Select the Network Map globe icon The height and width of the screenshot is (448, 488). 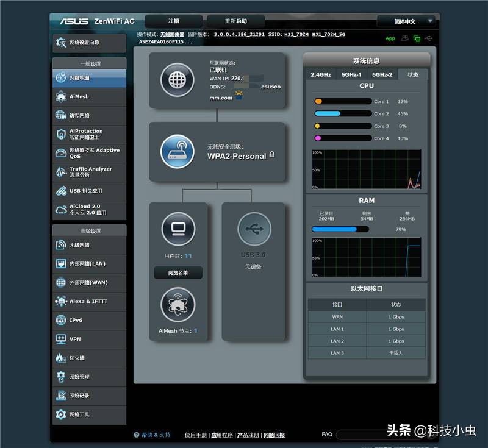click(x=61, y=77)
